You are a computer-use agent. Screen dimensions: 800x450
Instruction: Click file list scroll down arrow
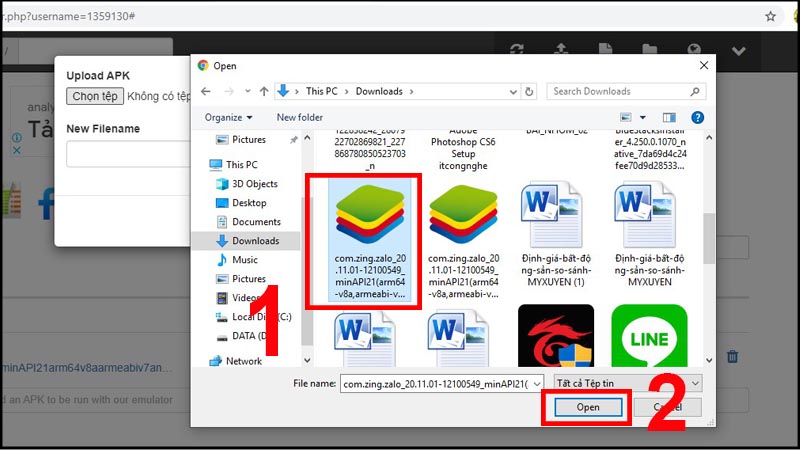click(x=709, y=360)
